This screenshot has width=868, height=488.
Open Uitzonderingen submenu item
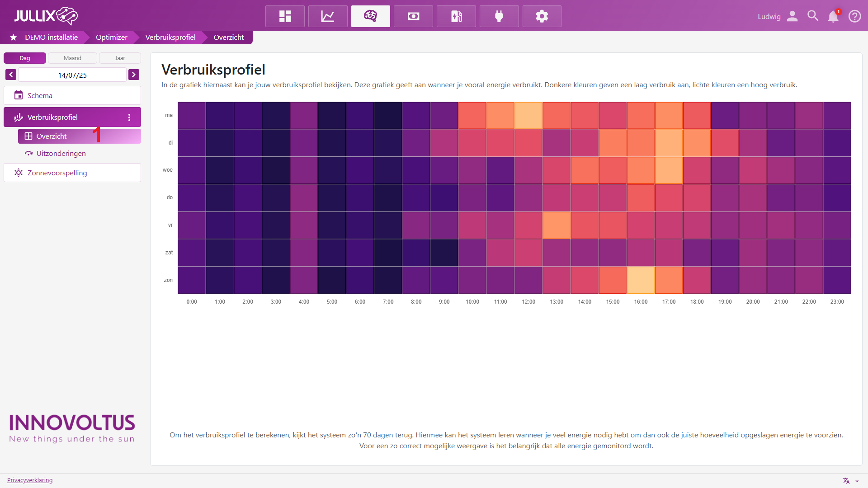click(61, 154)
